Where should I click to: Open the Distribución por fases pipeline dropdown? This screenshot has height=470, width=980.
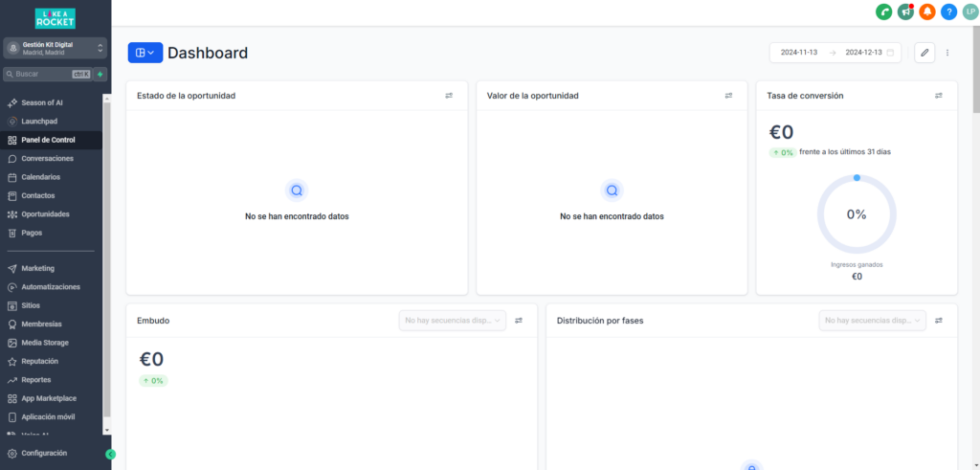point(872,321)
